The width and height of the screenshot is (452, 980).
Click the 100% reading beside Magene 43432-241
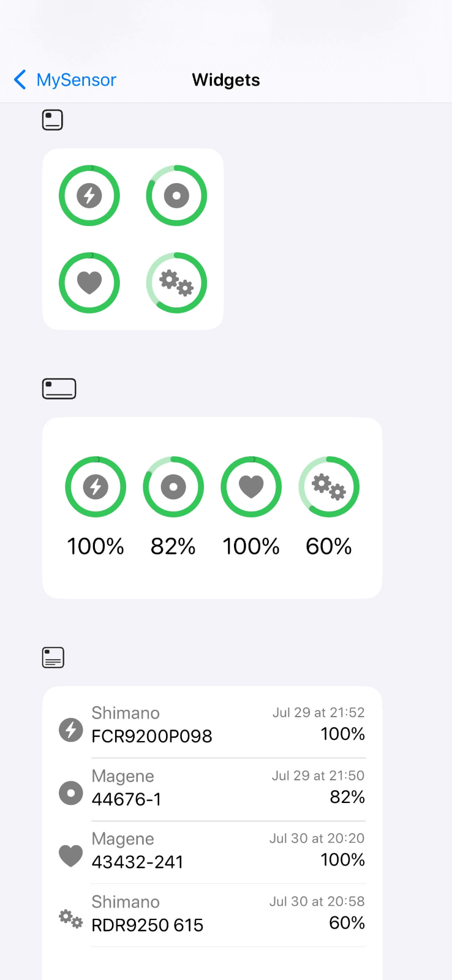click(x=343, y=859)
